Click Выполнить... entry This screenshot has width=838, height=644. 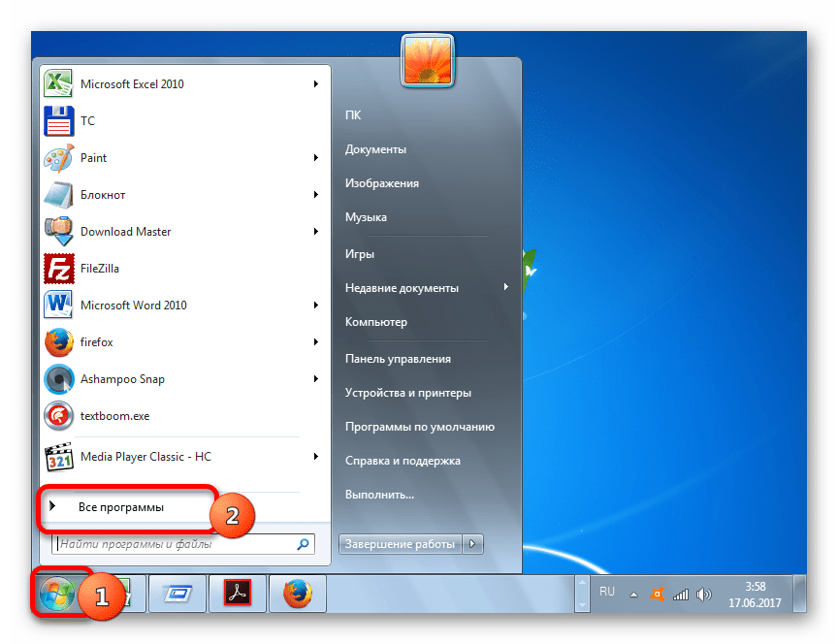[379, 495]
